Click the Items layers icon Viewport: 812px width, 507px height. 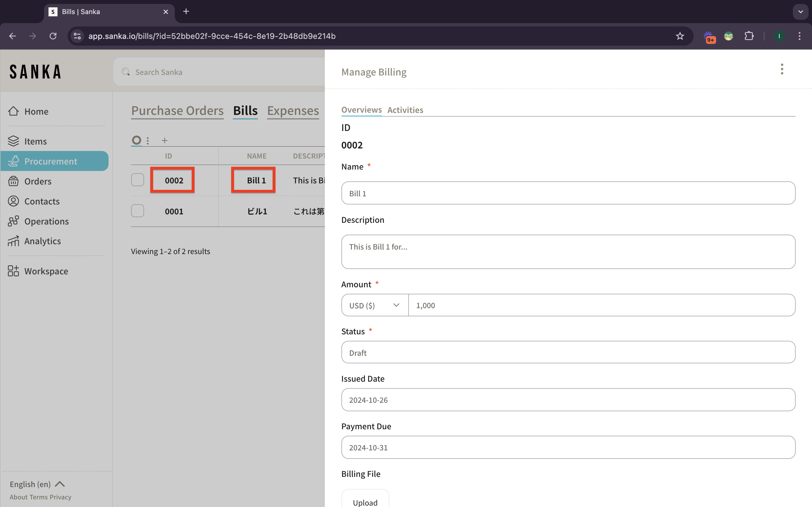[x=14, y=141]
